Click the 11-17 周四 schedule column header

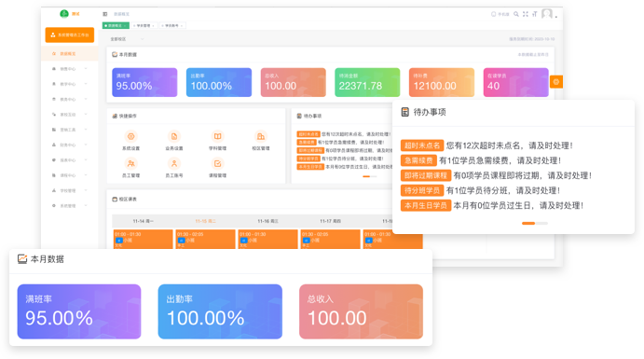(330, 221)
